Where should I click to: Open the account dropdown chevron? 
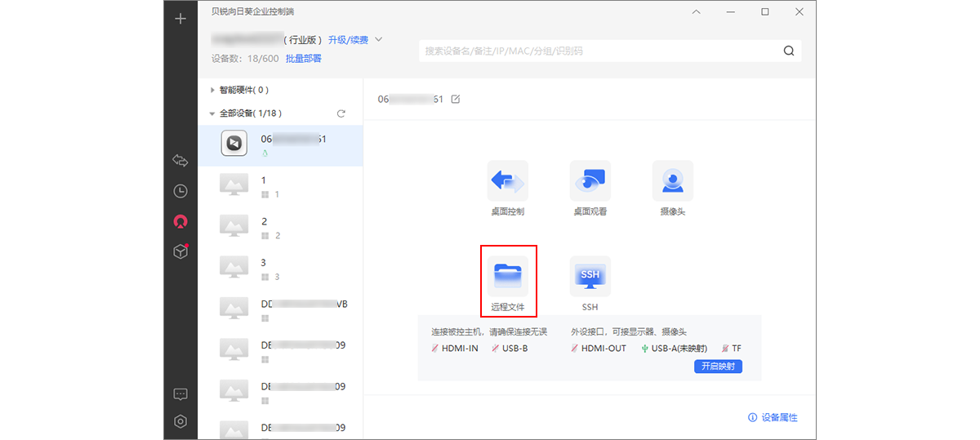(x=378, y=39)
